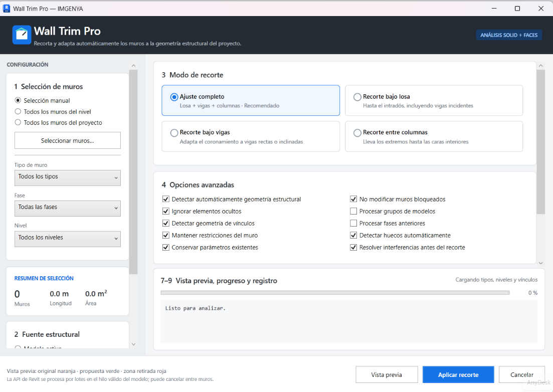Click the main panel scroll-down arrow
Screen dimensions: 553x392
pos(540,263)
